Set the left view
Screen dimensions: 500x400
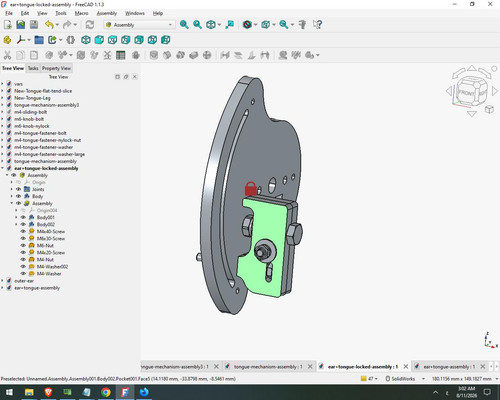[x=166, y=40]
